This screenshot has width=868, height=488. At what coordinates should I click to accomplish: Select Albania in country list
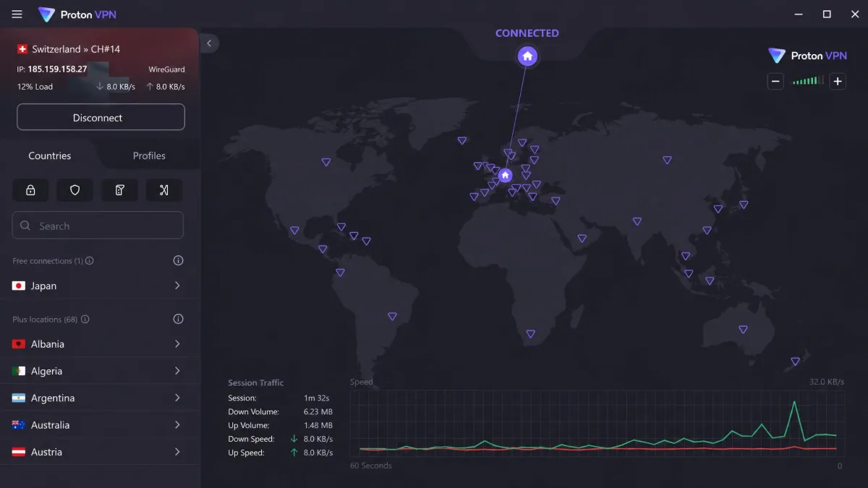100,344
